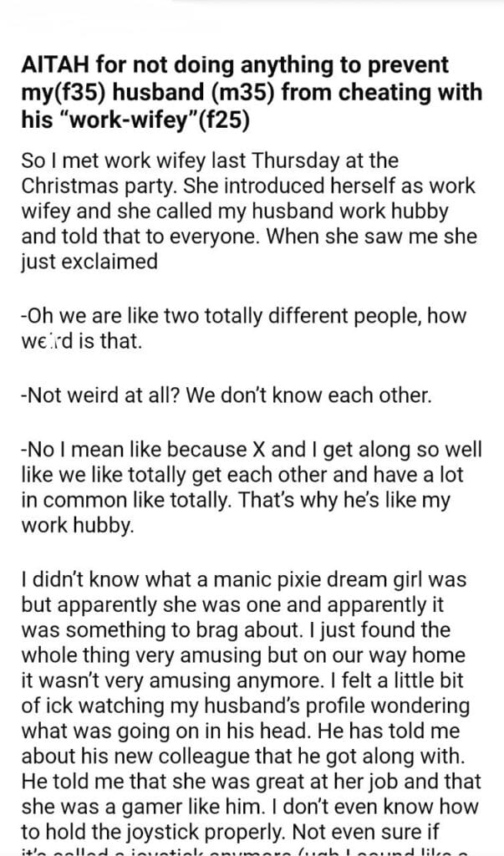The height and width of the screenshot is (856, 504).
Task: Click the line "just exclaimed"
Action: (89, 262)
